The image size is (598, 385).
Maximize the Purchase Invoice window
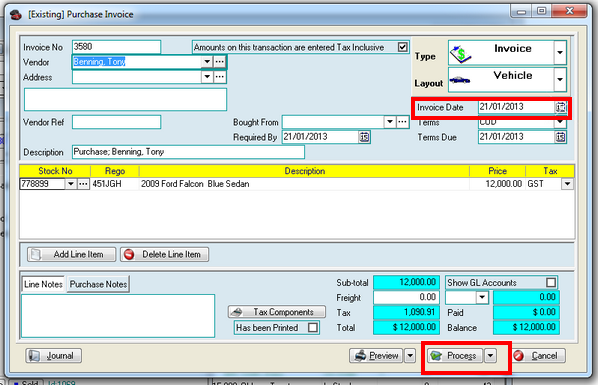542,11
